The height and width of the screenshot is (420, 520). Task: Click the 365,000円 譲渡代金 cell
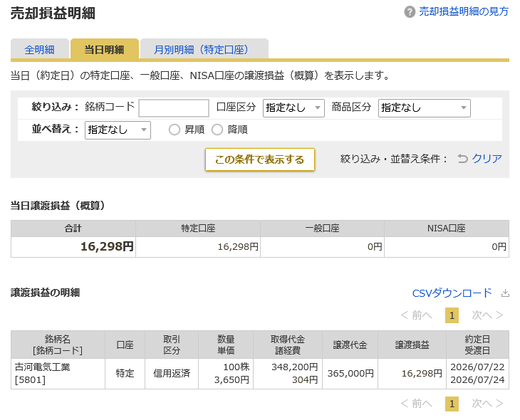point(350,374)
